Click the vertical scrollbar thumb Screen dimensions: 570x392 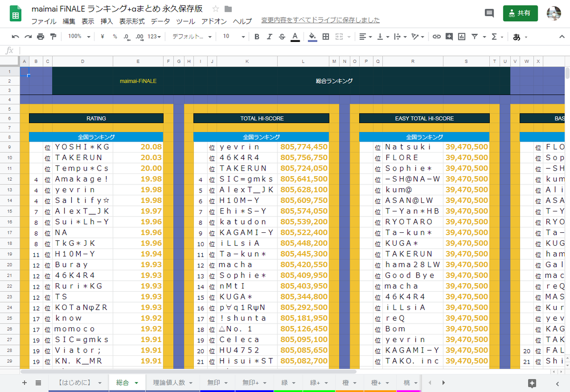point(567,74)
